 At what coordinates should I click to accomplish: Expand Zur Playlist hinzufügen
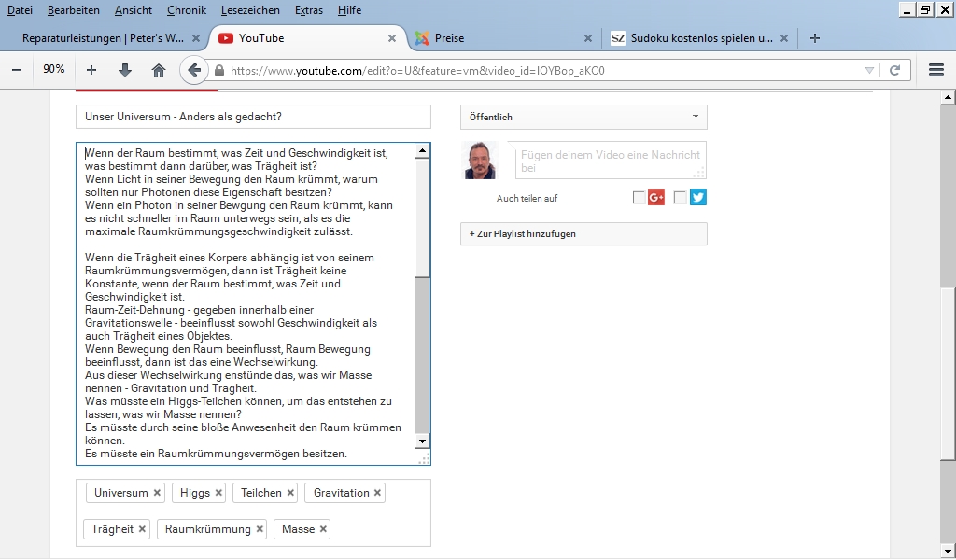click(583, 234)
